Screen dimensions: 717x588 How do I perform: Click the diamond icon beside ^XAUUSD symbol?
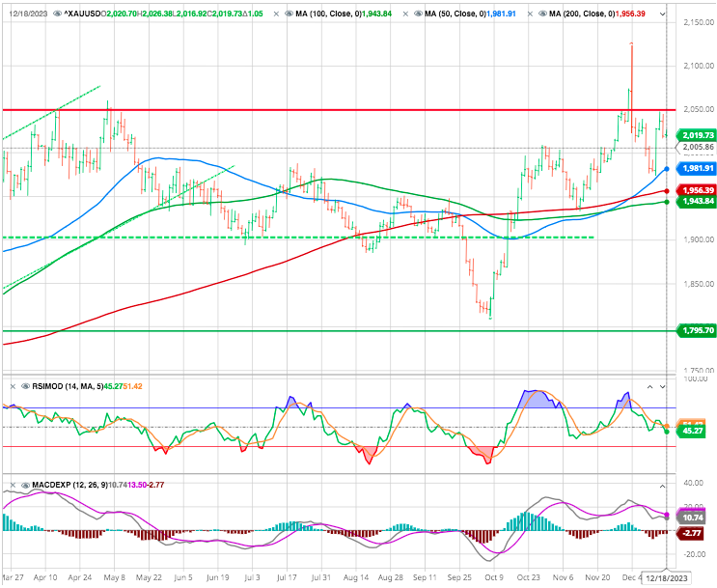tap(56, 14)
